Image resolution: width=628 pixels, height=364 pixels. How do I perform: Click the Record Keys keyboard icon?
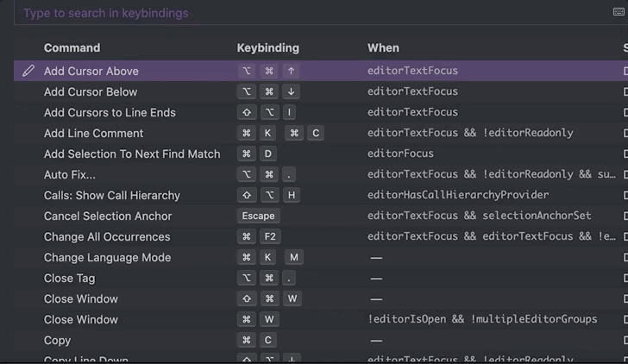(618, 13)
